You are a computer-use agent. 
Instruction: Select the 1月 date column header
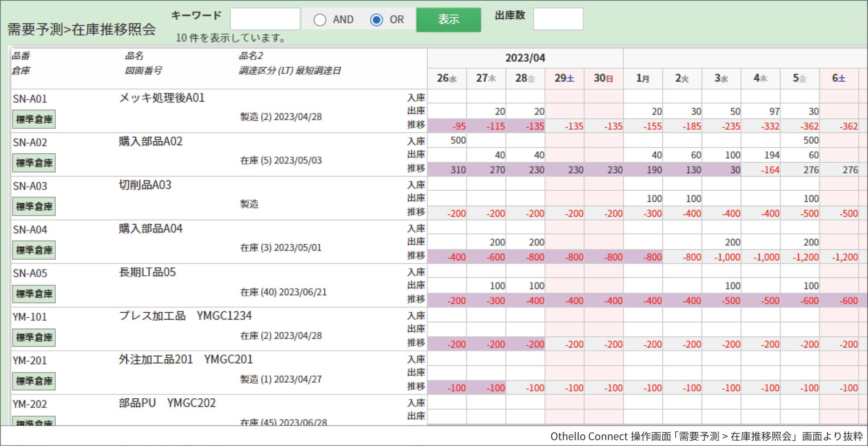(x=643, y=78)
